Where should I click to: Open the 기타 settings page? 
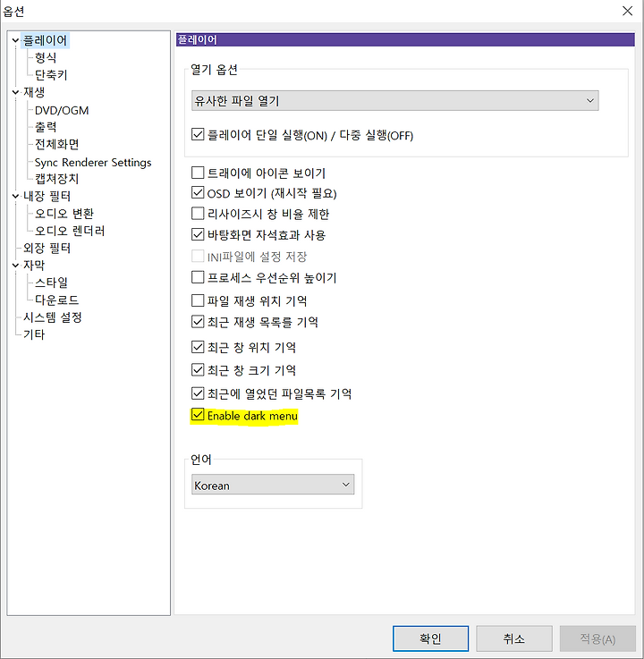34,334
